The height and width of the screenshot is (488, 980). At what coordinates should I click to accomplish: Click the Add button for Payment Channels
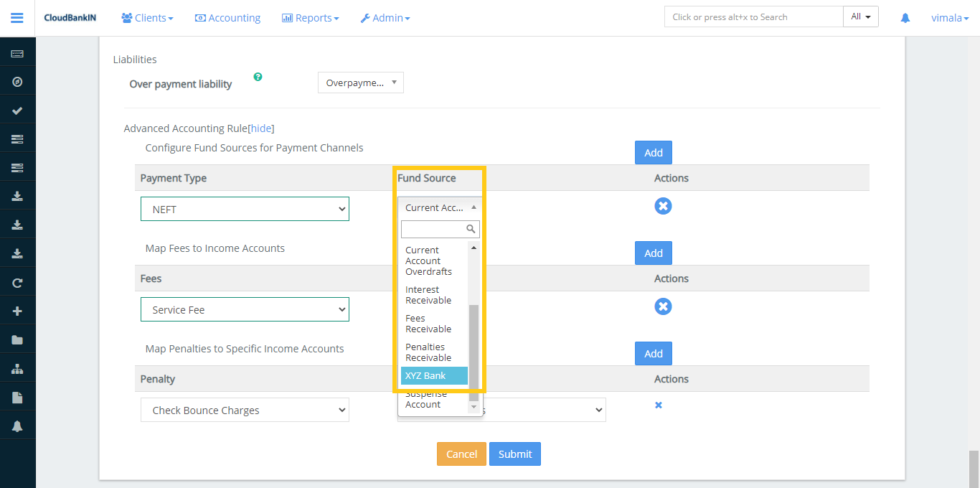click(x=653, y=152)
